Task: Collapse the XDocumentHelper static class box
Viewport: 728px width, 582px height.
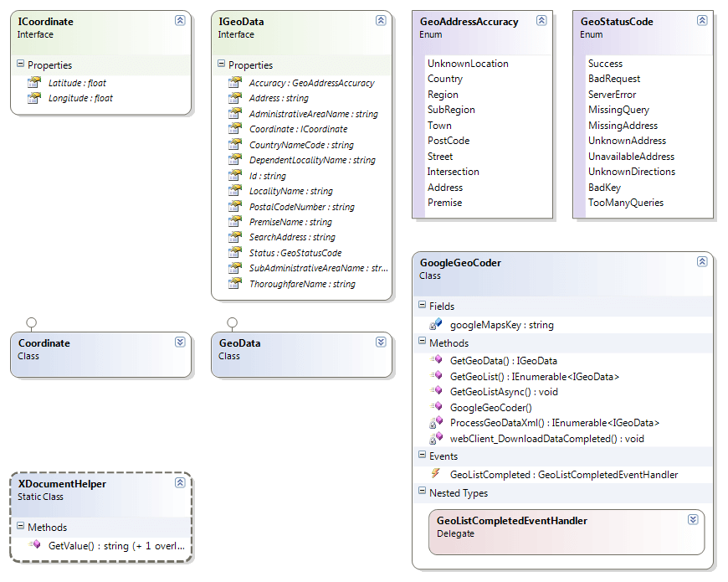Action: [180, 482]
